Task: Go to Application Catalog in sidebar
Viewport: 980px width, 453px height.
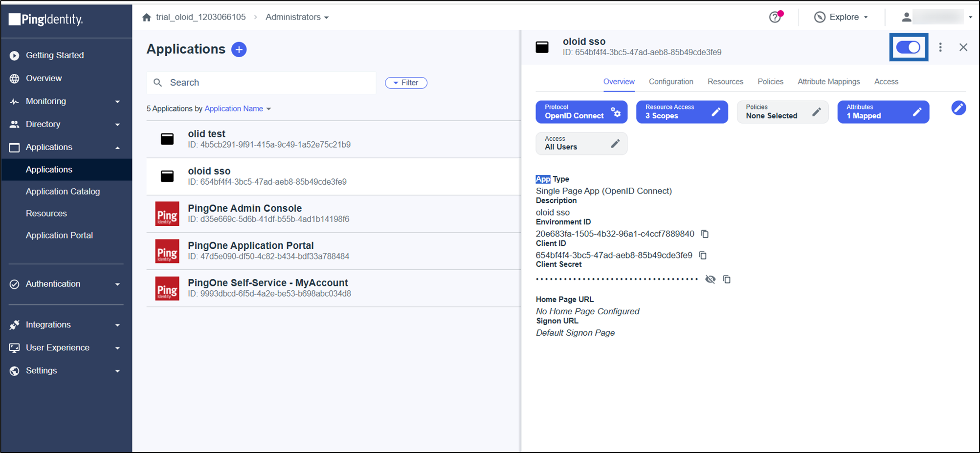Action: click(63, 192)
